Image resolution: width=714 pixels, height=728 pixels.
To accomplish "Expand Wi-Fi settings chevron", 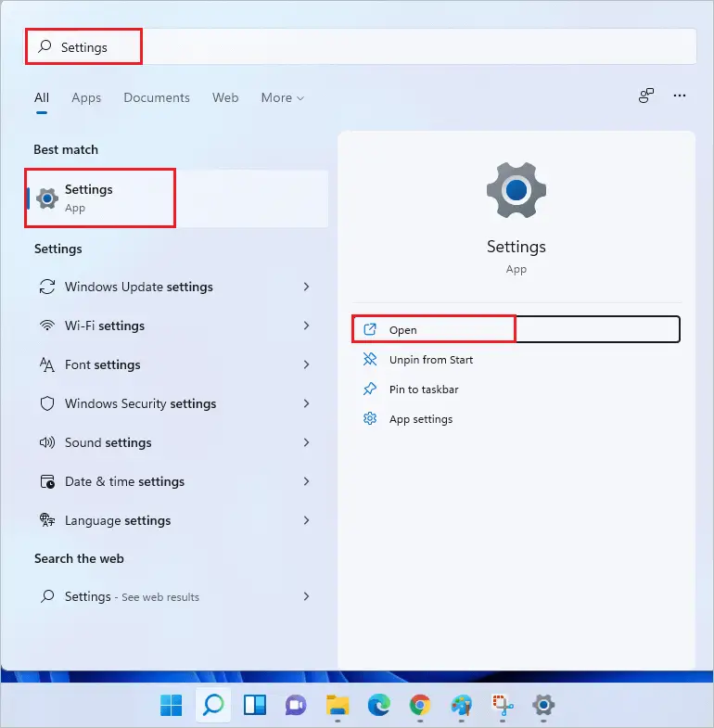I will [306, 326].
